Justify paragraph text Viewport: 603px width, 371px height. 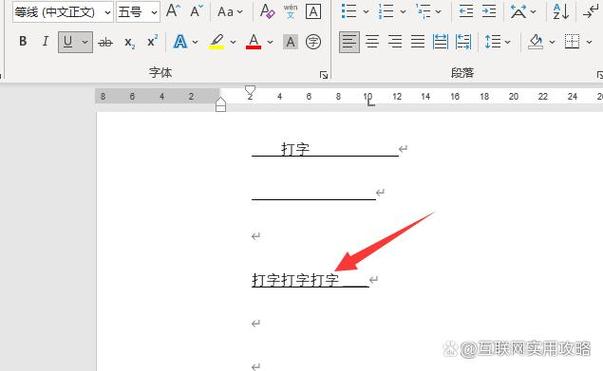coord(418,42)
